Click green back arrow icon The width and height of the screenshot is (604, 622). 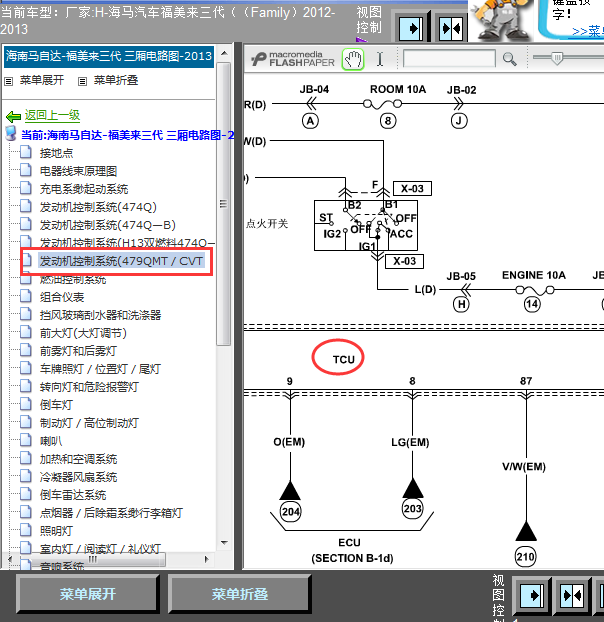pos(13,116)
